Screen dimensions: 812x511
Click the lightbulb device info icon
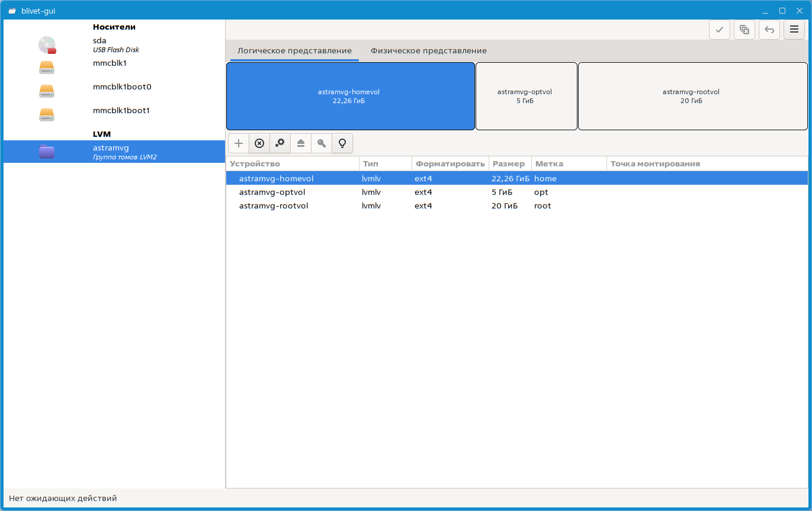click(x=342, y=143)
